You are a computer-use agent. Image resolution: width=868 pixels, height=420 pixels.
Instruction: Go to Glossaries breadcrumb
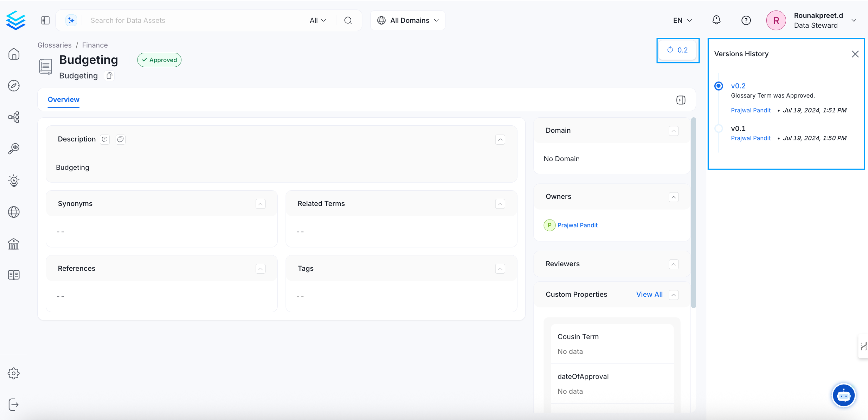click(x=54, y=45)
